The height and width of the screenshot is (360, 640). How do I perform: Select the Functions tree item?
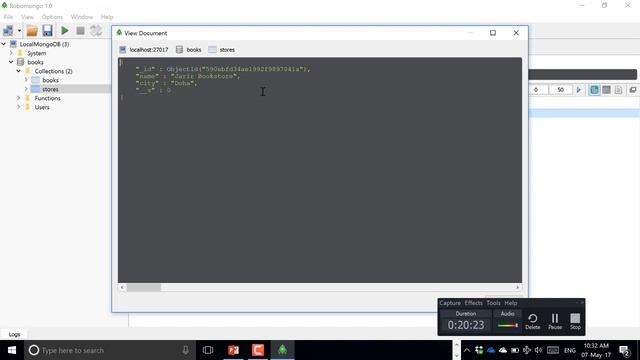tap(47, 98)
